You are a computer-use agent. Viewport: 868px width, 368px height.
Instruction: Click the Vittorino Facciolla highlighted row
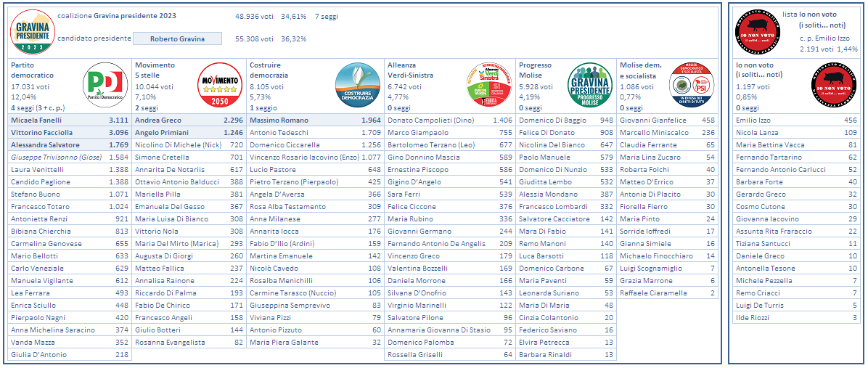pos(41,133)
